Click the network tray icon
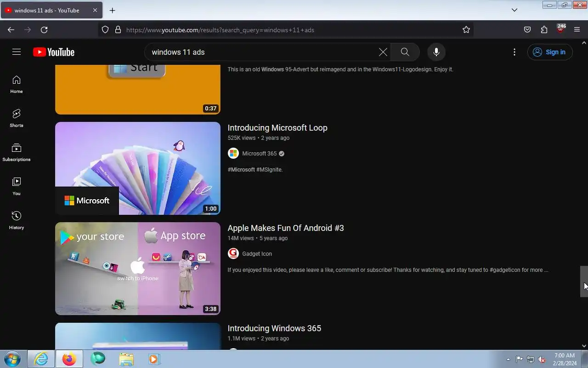 531,359
